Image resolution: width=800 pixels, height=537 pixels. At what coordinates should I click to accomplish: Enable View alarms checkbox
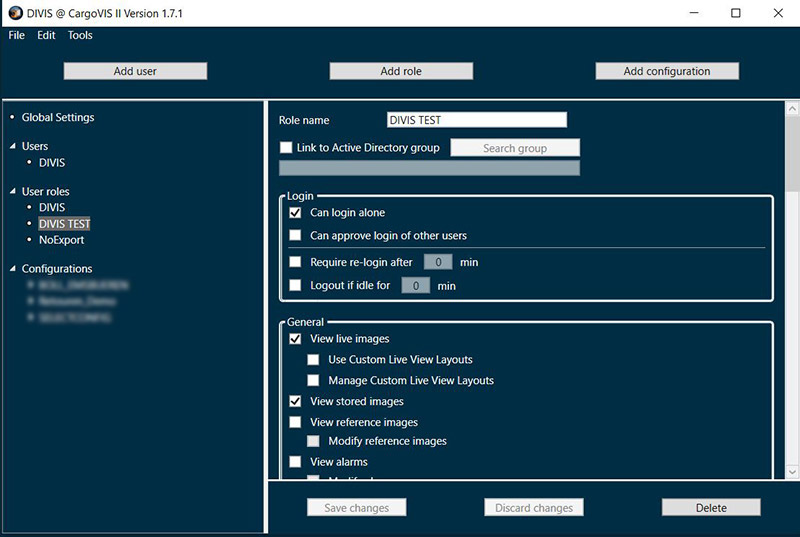[x=295, y=462]
